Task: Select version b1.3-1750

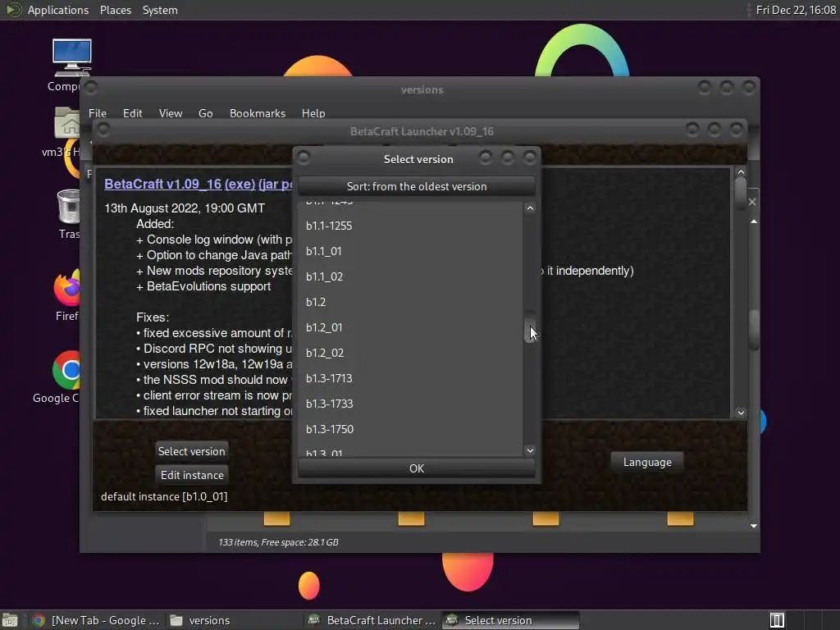Action: [x=410, y=429]
